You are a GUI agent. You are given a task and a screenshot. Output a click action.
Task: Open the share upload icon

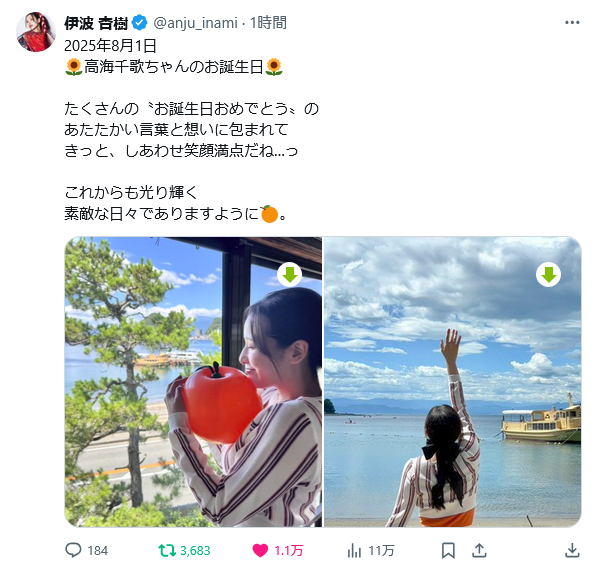coord(479,550)
